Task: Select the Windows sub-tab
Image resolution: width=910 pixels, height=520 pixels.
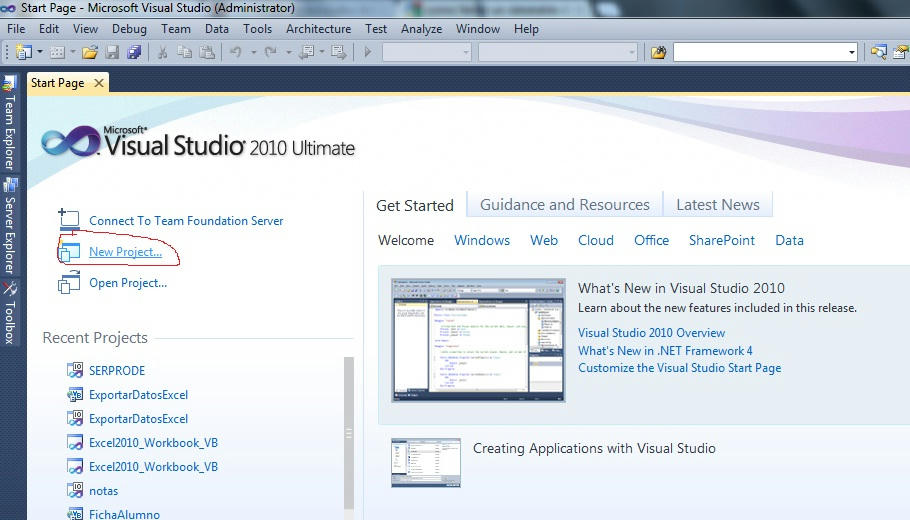Action: pyautogui.click(x=482, y=240)
